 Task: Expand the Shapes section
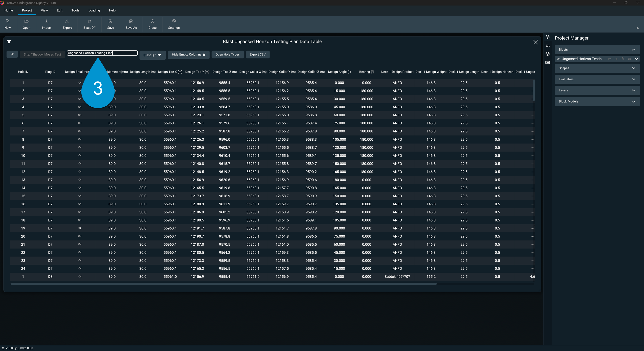[634, 68]
